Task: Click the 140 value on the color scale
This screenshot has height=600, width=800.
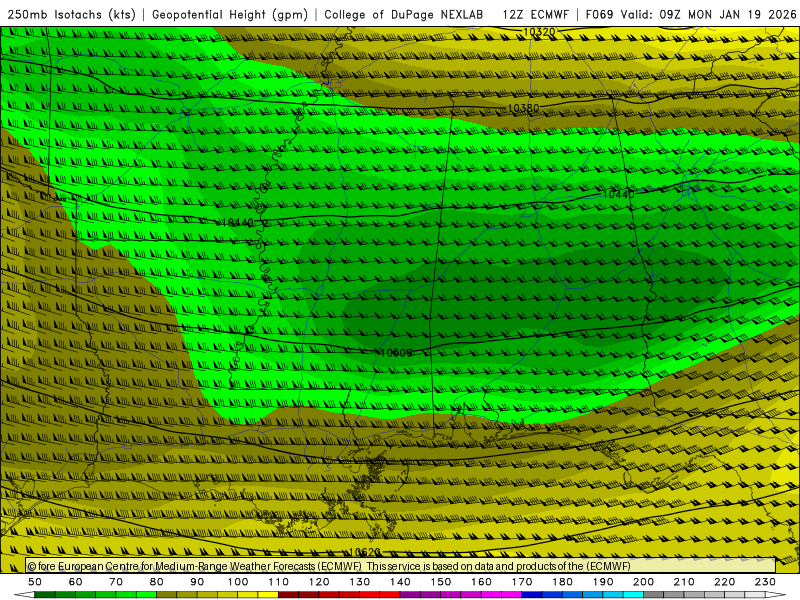Action: [x=400, y=582]
